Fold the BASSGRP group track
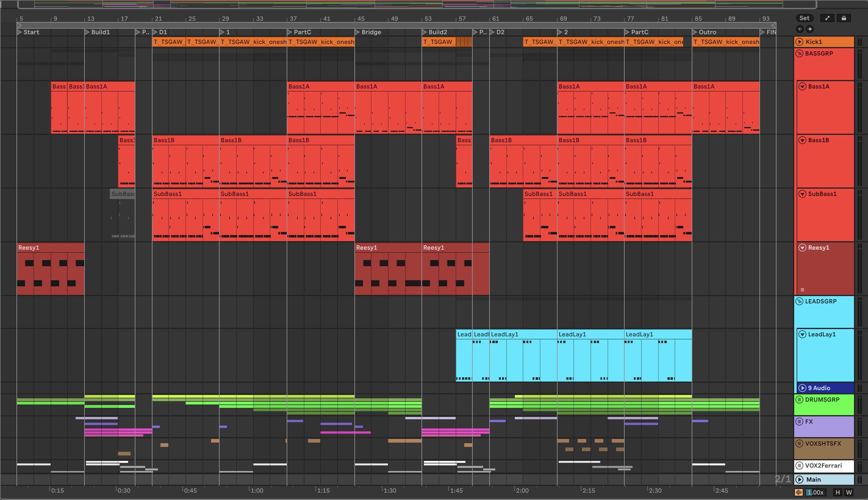The image size is (868, 500). [799, 54]
